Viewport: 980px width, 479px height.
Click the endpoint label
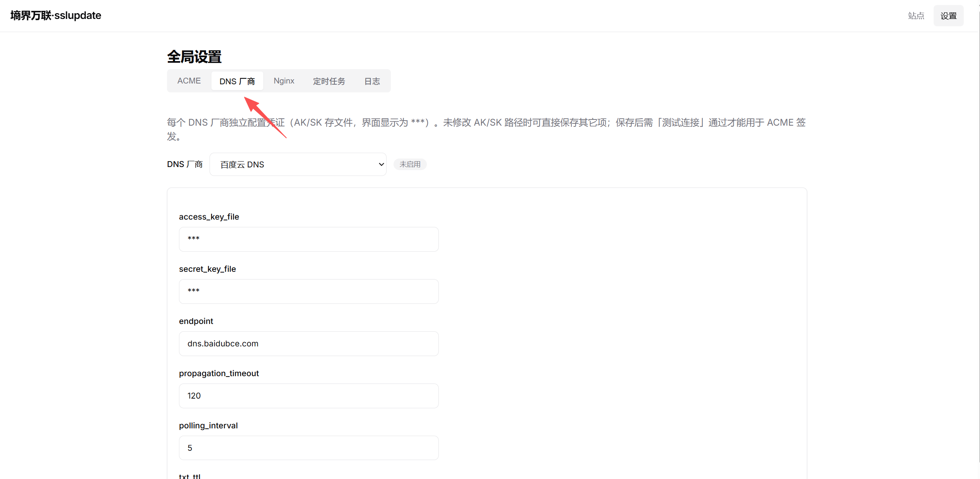tap(196, 321)
